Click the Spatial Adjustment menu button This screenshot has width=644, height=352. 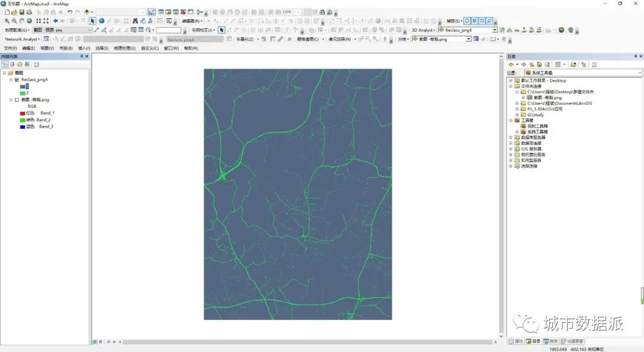click(x=203, y=30)
